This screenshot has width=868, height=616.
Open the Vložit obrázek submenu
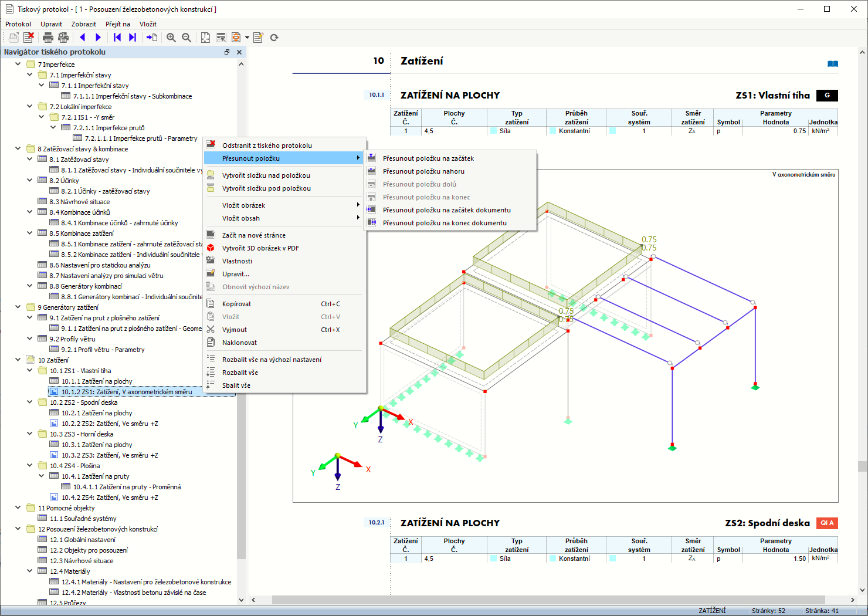(x=243, y=205)
